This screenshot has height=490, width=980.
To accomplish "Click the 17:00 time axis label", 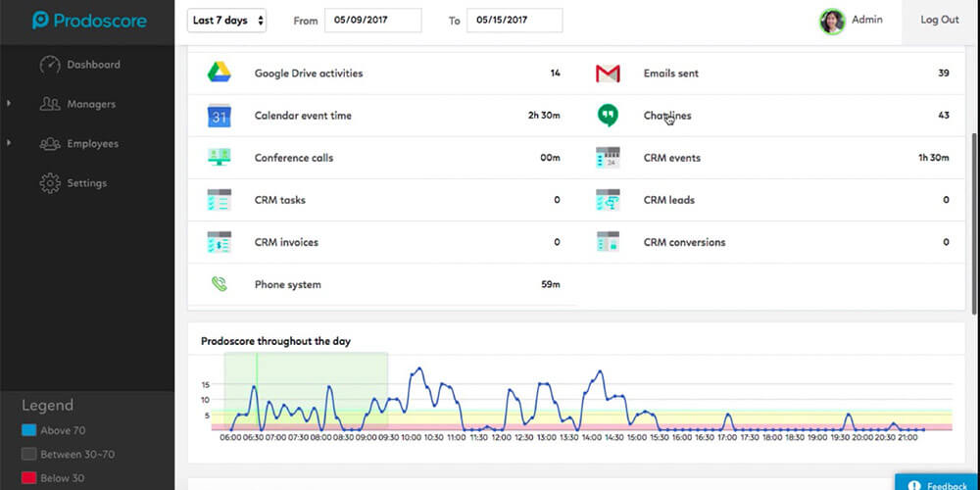I will [727, 438].
